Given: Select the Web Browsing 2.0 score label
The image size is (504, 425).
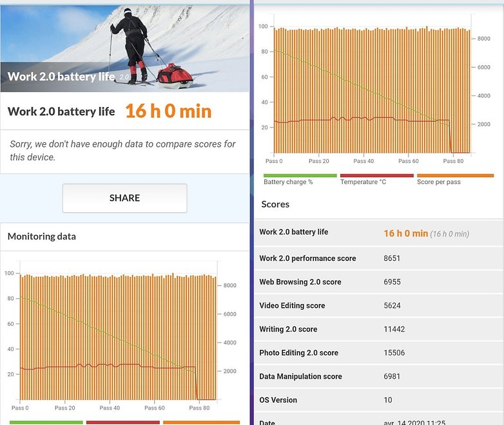Looking at the screenshot, I should (300, 282).
